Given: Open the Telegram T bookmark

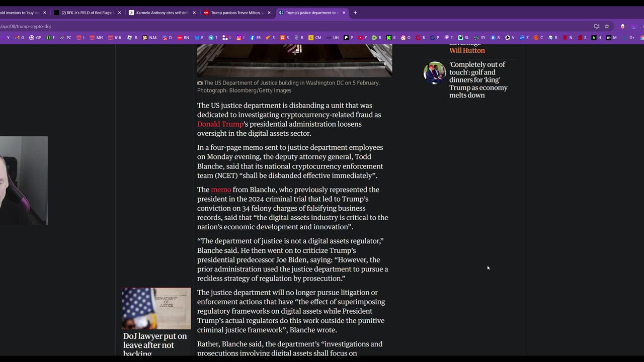Looking at the screenshot, I should [213, 38].
